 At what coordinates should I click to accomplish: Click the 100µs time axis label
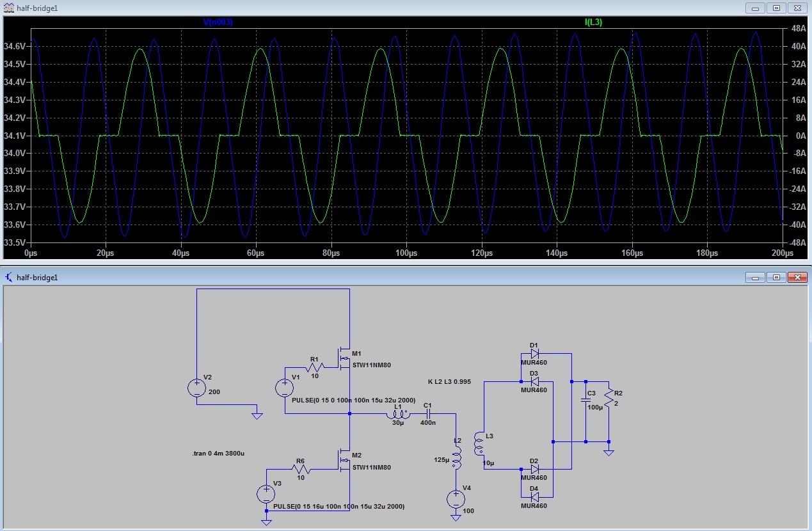click(406, 253)
